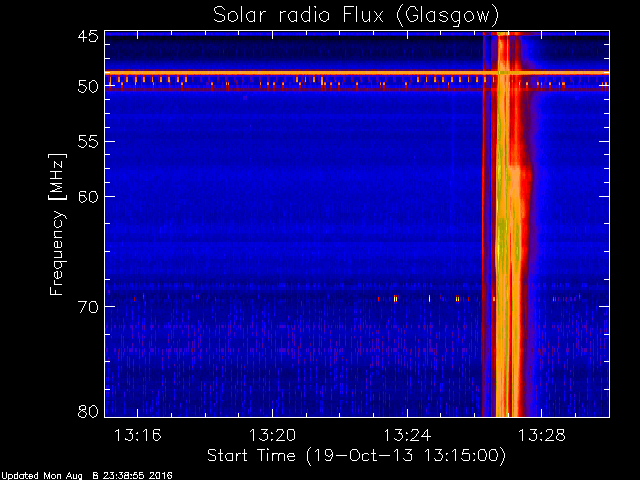Select the 50 frequency tick label
Screen dimensions: 640x480
point(88,87)
